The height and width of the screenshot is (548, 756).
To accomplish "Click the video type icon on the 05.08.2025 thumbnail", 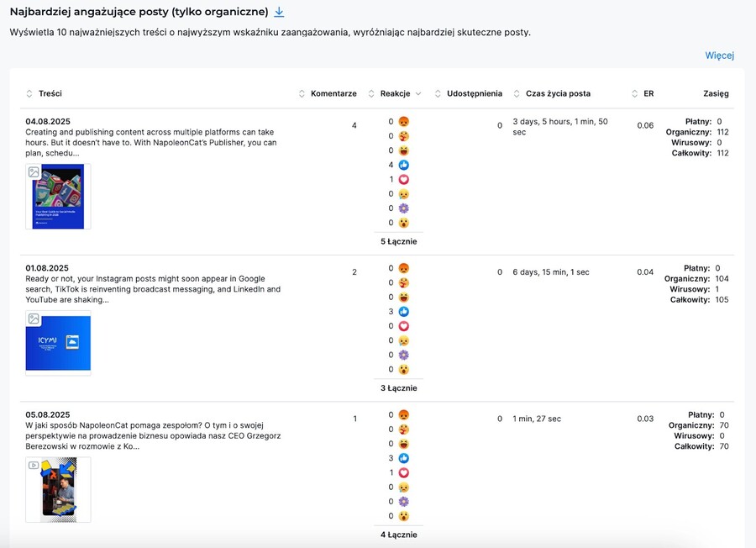I will coord(34,465).
